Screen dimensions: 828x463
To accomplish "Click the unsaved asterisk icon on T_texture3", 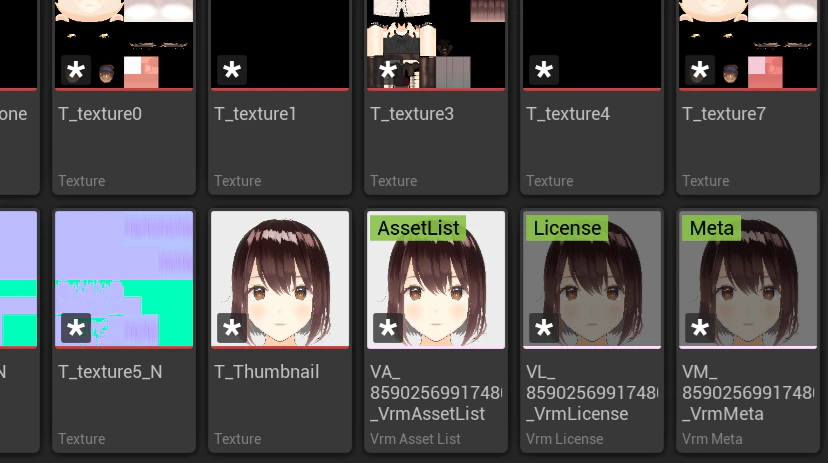I will (x=388, y=70).
